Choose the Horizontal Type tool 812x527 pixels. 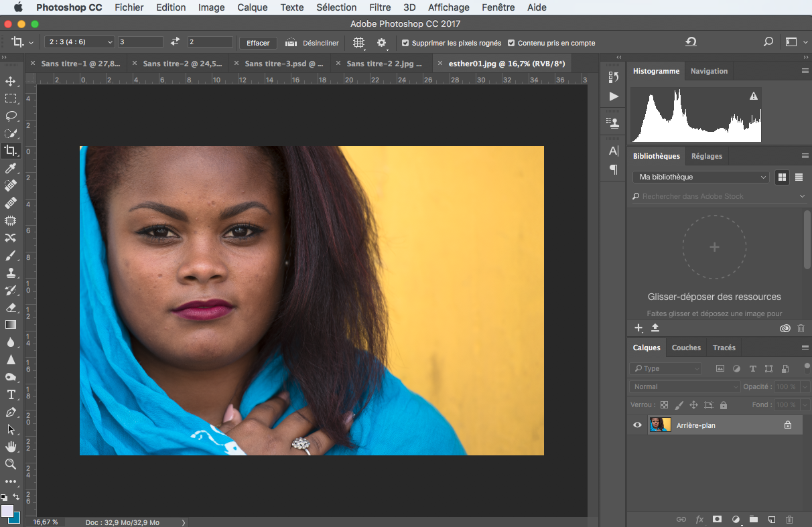11,394
